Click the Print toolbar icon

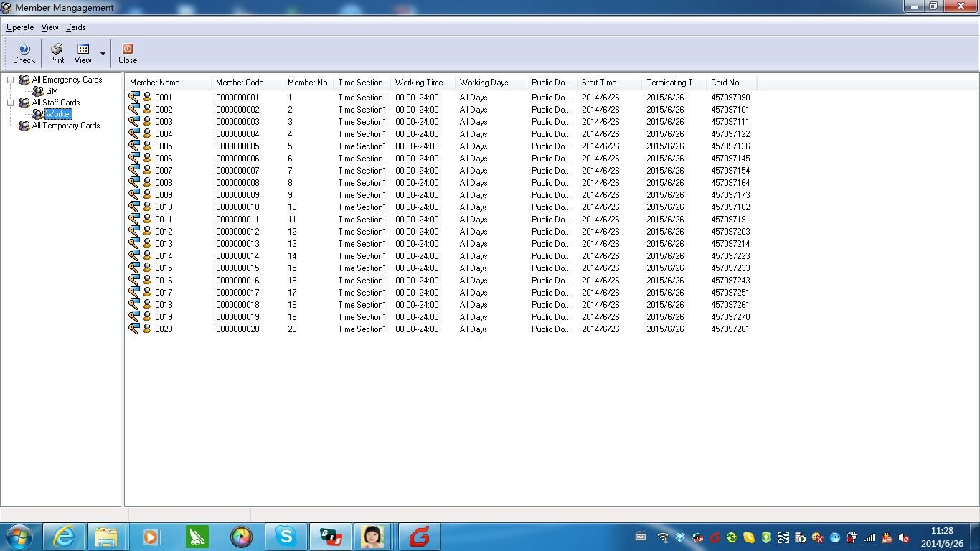pyautogui.click(x=57, y=50)
